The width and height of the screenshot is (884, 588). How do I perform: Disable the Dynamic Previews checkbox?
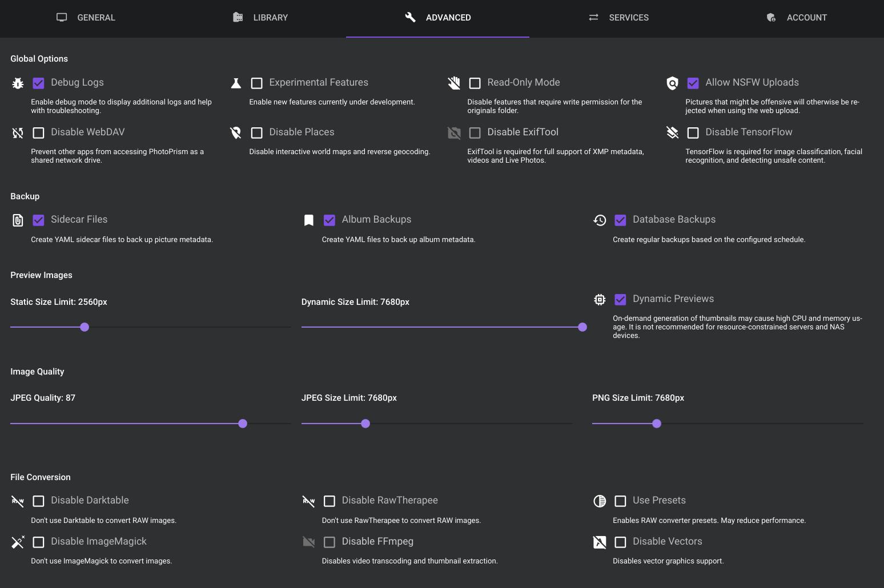point(620,300)
